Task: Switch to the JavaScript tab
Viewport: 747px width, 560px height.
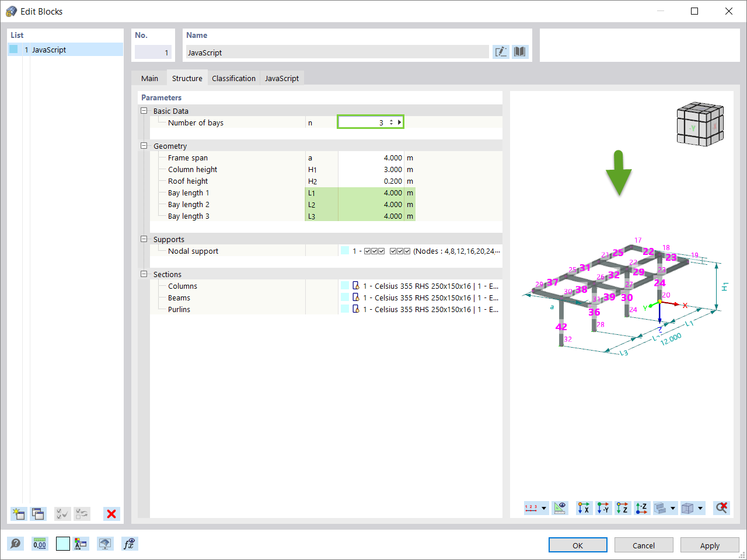Action: pos(281,78)
